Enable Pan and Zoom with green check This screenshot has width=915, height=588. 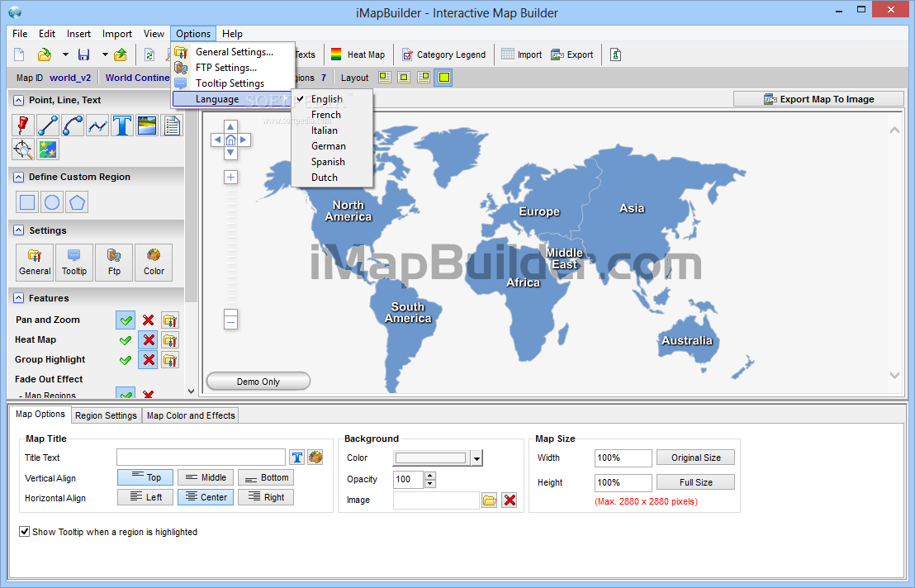coord(126,320)
